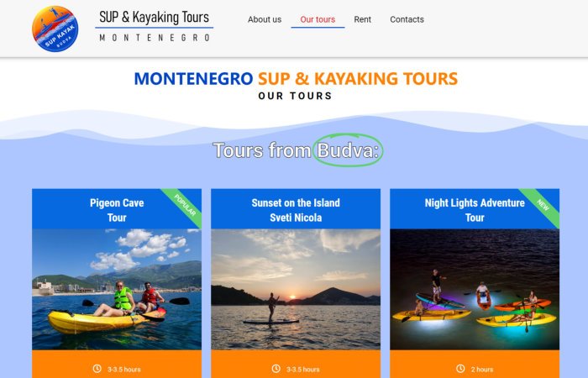Open Night Lights Adventure Tour title

click(x=475, y=210)
